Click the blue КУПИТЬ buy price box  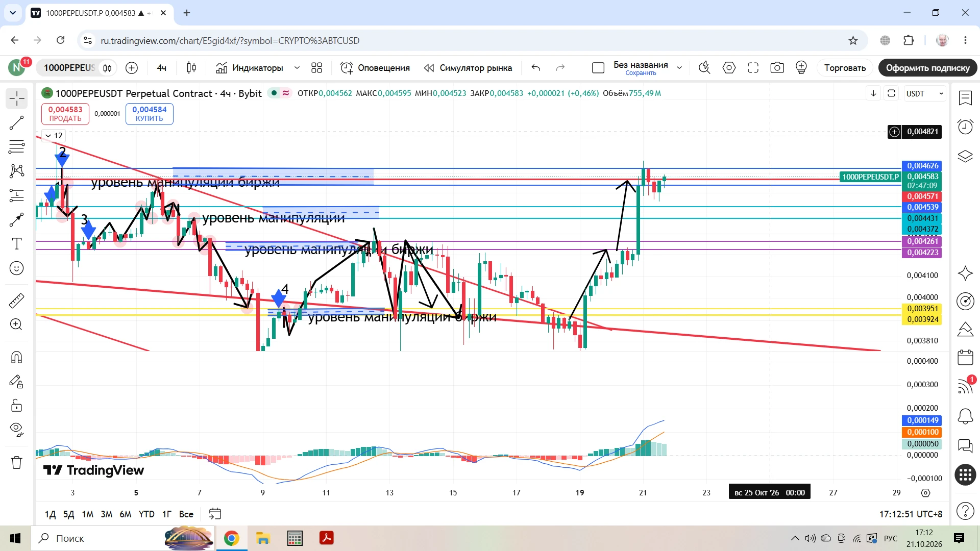150,114
